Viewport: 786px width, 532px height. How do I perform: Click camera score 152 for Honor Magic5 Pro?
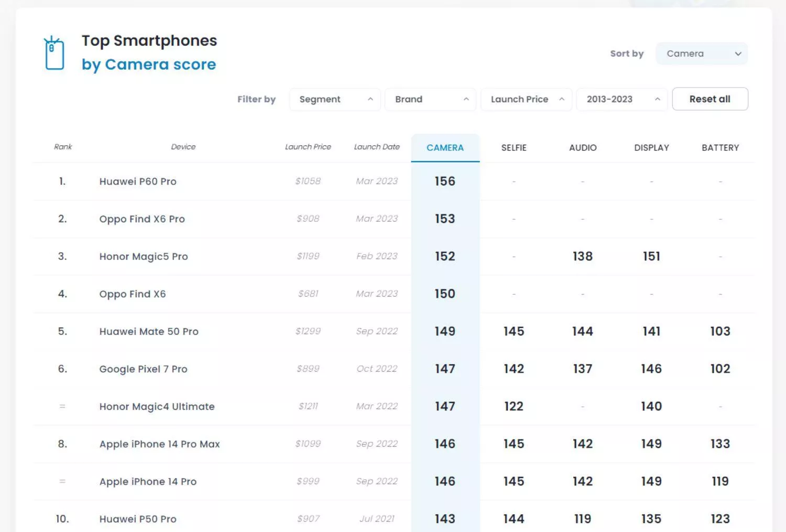445,256
